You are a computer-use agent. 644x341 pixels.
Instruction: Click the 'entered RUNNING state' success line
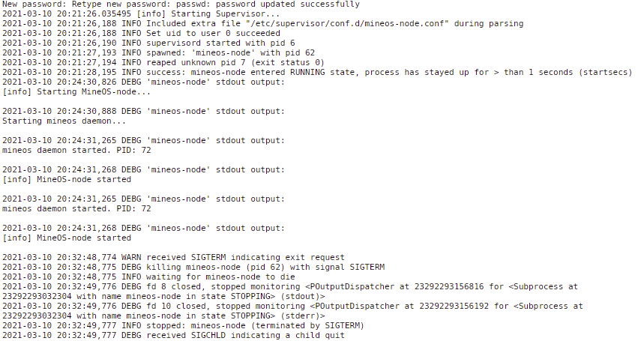tap(317, 72)
